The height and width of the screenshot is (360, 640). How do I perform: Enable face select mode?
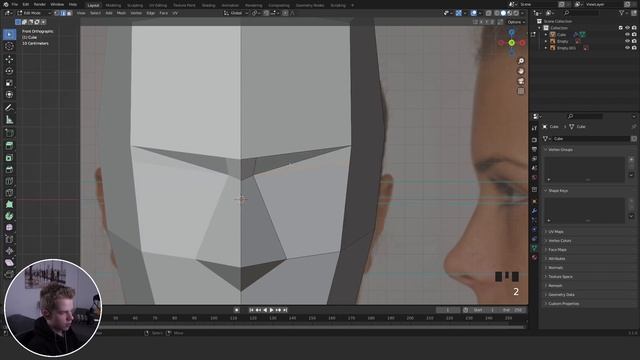click(x=69, y=13)
